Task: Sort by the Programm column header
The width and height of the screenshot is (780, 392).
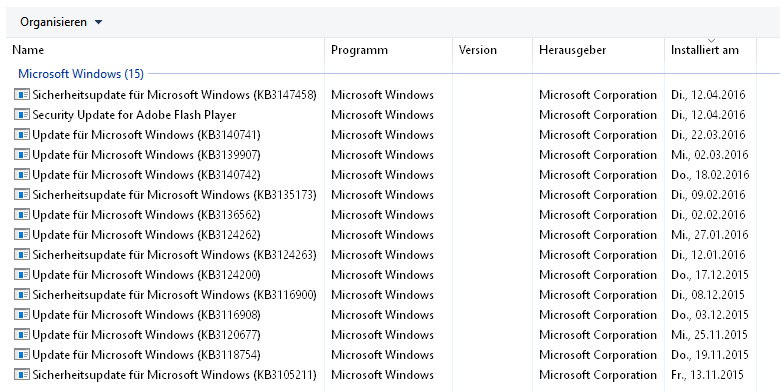Action: click(389, 50)
